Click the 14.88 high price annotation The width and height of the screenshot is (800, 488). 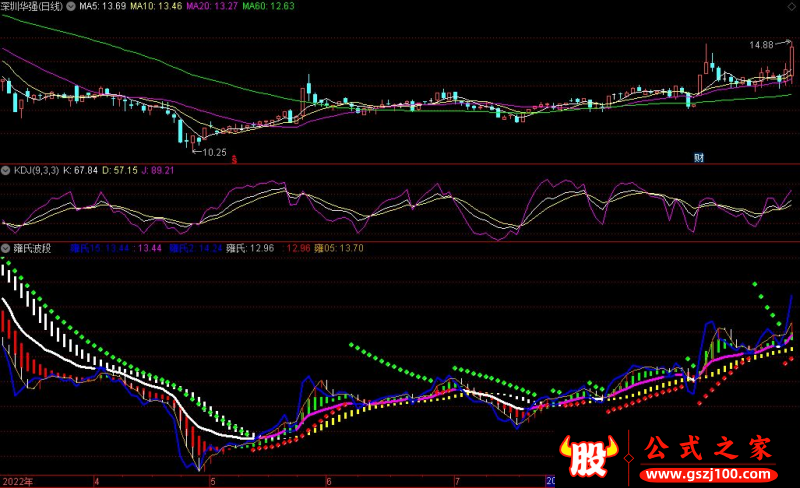point(763,45)
